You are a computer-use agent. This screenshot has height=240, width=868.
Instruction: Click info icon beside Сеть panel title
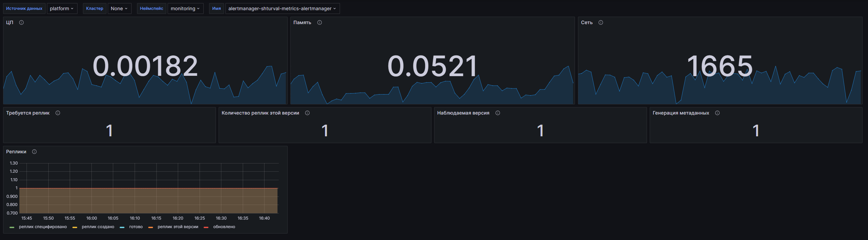pyautogui.click(x=601, y=22)
